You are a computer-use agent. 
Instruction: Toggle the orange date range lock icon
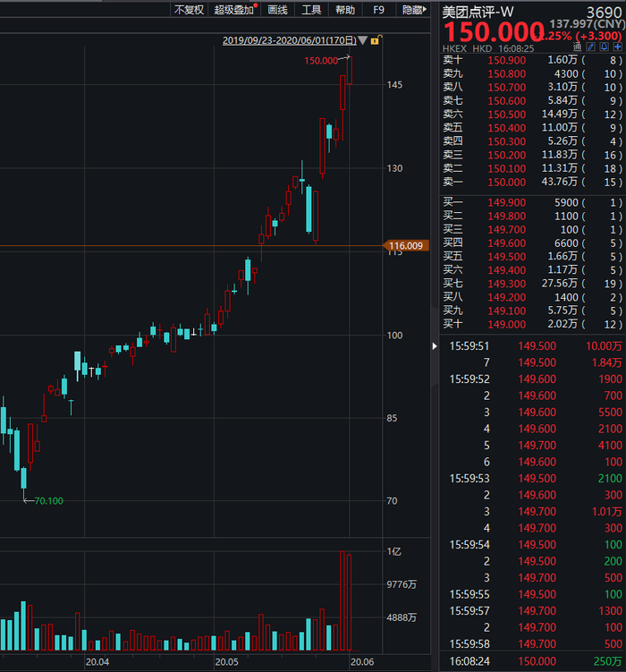point(376,40)
